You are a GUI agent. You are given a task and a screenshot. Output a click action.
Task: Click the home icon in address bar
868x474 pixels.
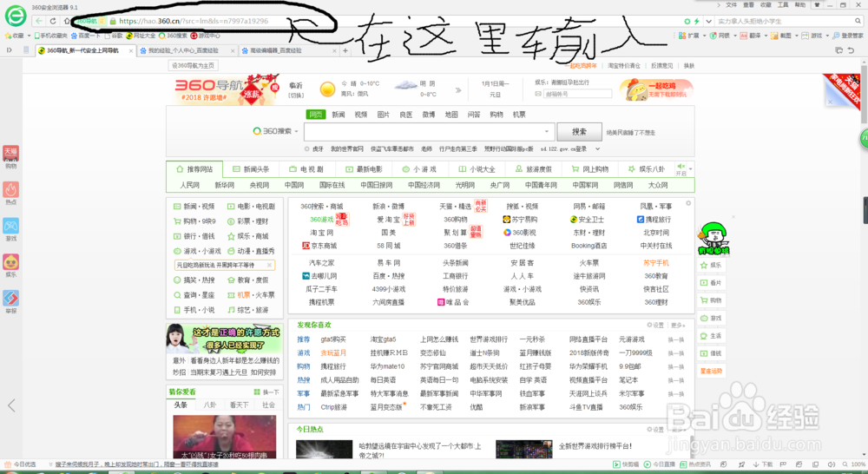(x=67, y=21)
